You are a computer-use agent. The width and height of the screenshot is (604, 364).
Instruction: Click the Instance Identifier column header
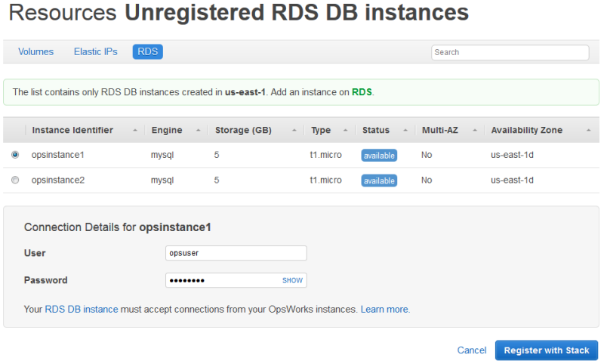(72, 130)
